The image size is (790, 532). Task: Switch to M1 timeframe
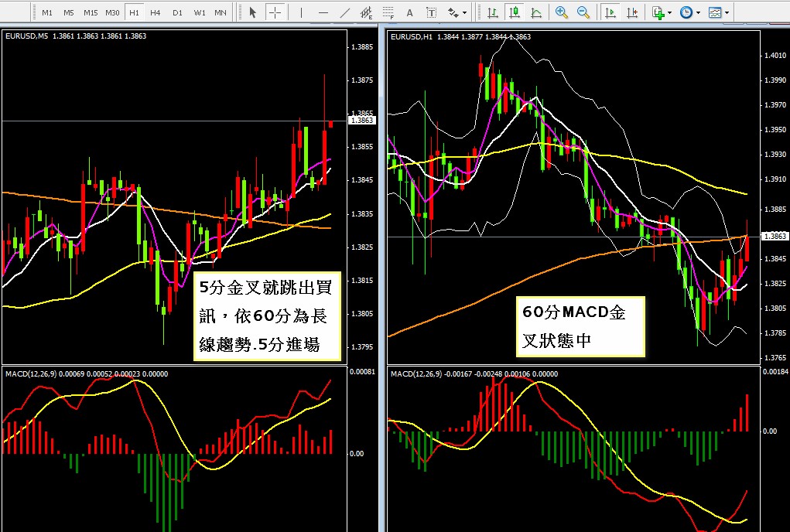(x=47, y=12)
